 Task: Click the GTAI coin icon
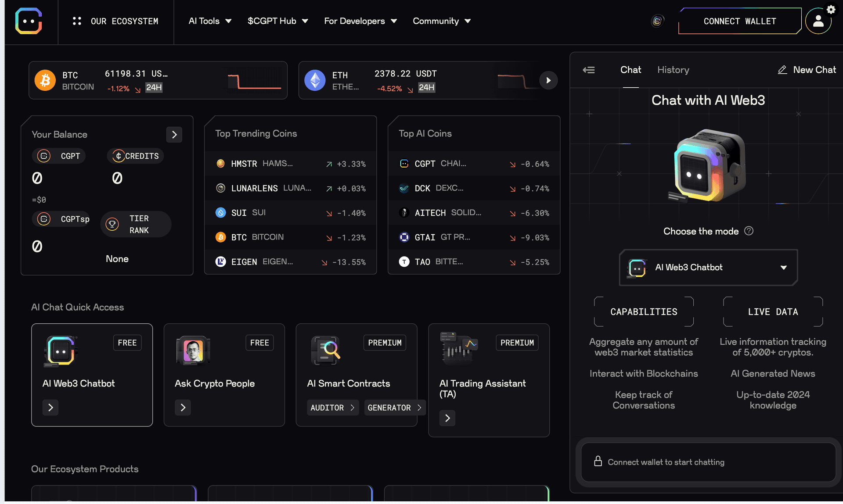[x=404, y=237]
